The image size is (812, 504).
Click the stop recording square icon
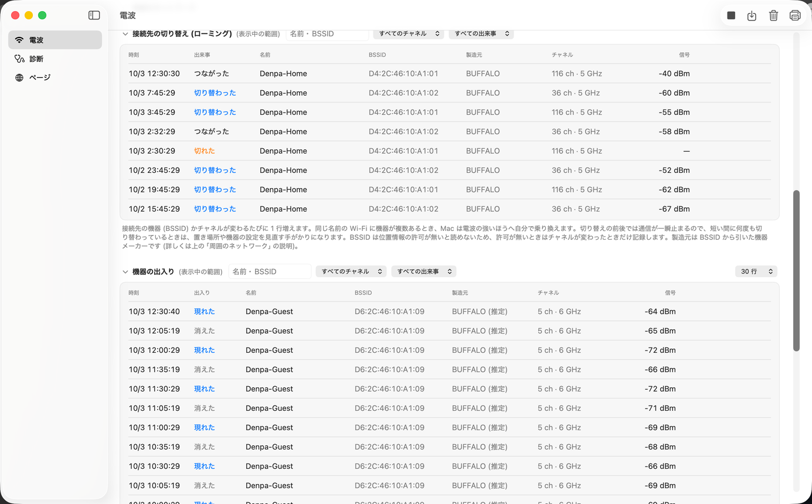pos(731,16)
